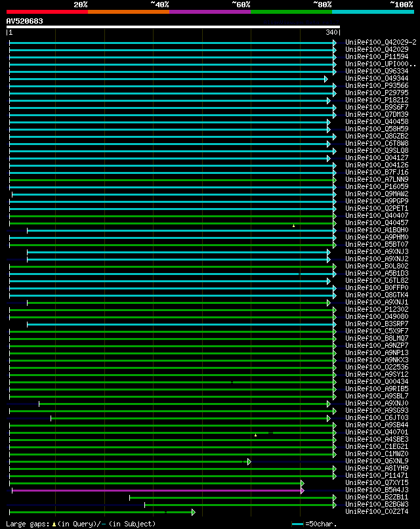Click the orange ~40% identity legend segment
Viewport: 420px width, 529px height.
[x=129, y=12]
